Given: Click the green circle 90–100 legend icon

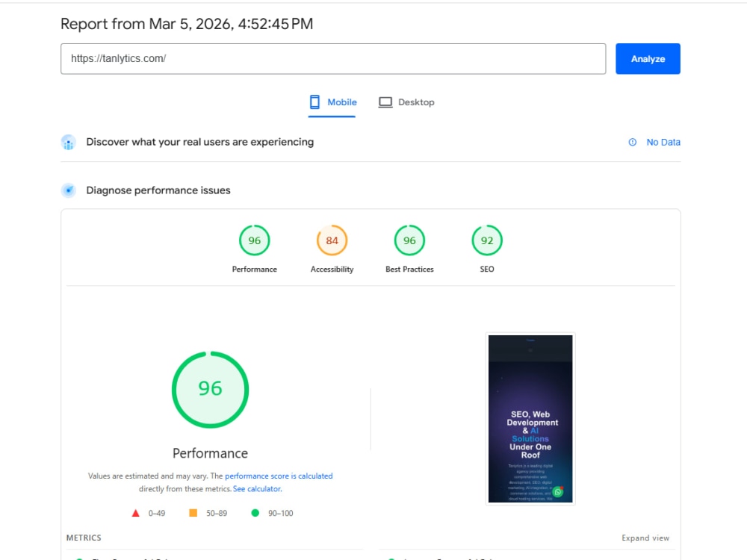Looking at the screenshot, I should (x=255, y=513).
